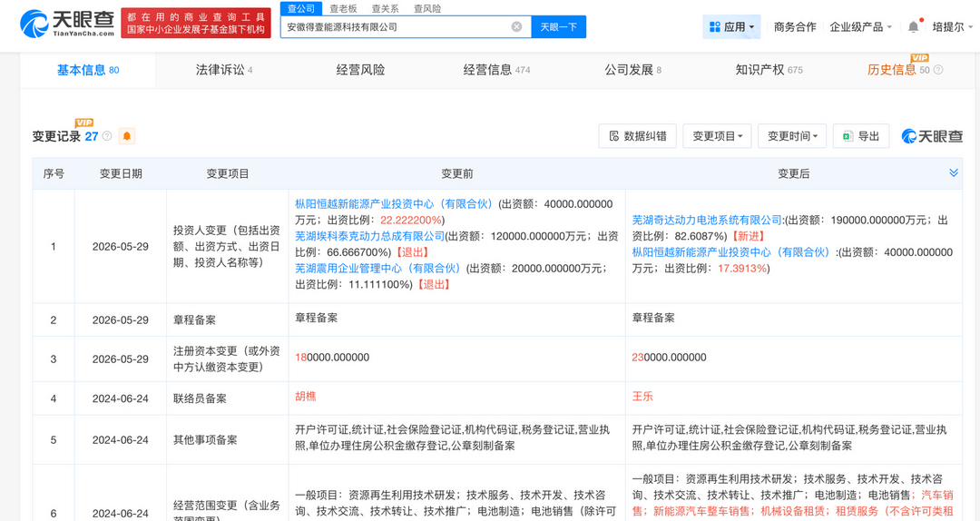The width and height of the screenshot is (980, 521).
Task: Show 历史信息 help question mark
Action: point(937,70)
